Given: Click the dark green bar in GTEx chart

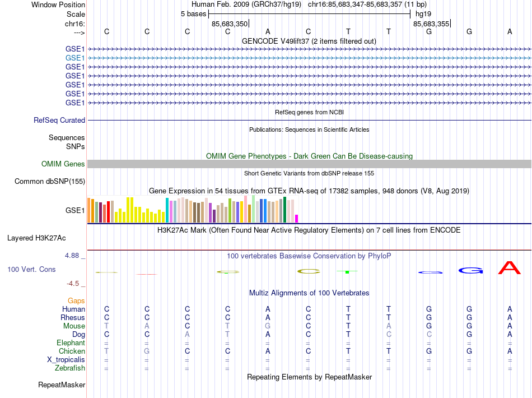Looking at the screenshot, I should point(284,210).
